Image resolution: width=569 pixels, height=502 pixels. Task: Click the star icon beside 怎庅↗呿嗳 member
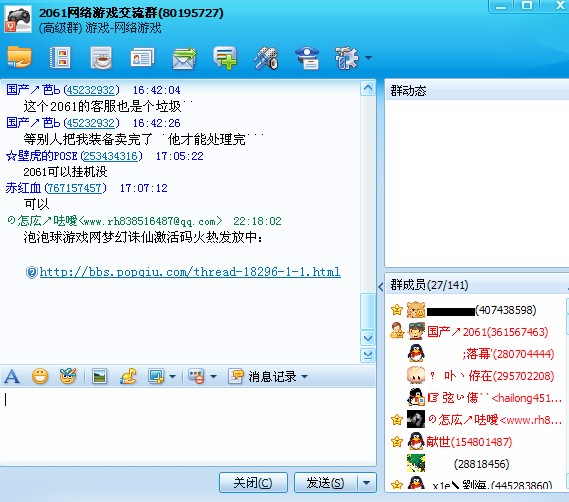click(397, 420)
